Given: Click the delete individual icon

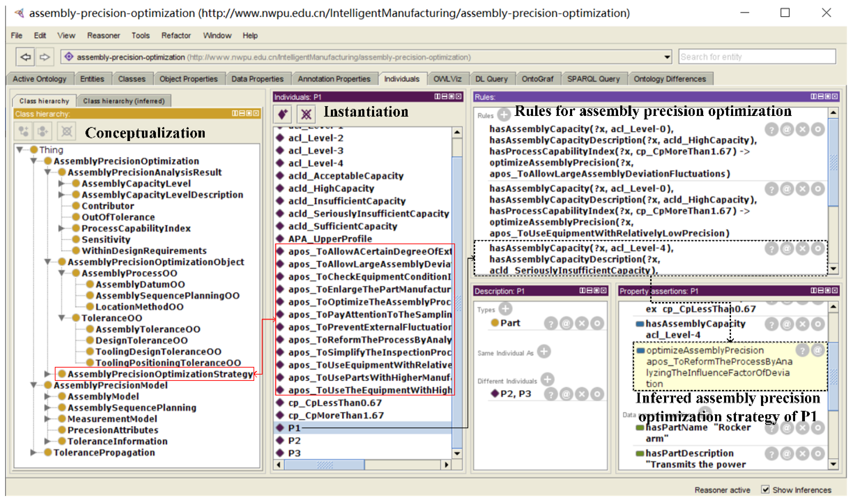Looking at the screenshot, I should pos(306,114).
